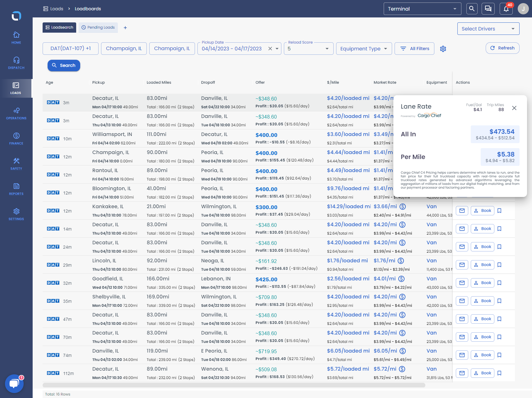Screen dimensions: 532x398
Task: Book the Wenona, IL dropoff load
Action: pyautogui.click(x=483, y=373)
